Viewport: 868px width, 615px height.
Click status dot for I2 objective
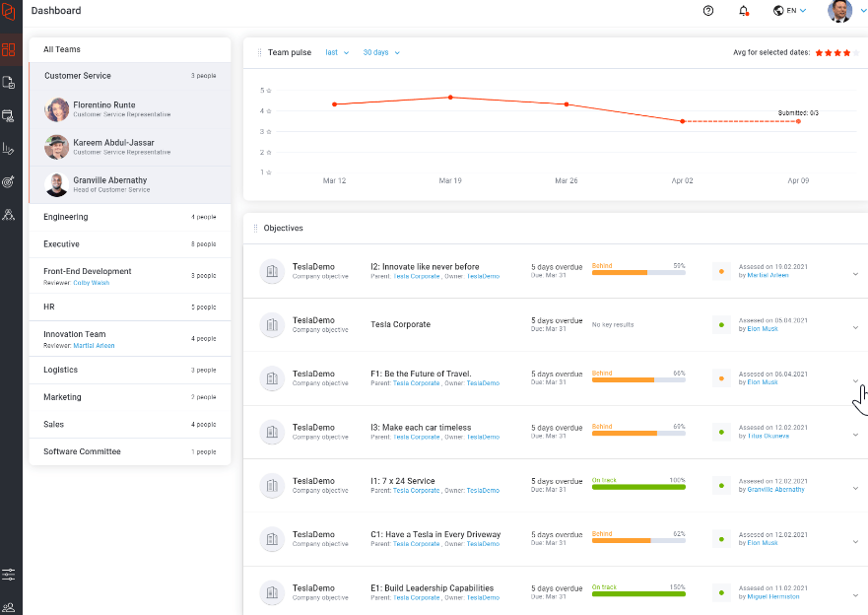click(x=721, y=271)
